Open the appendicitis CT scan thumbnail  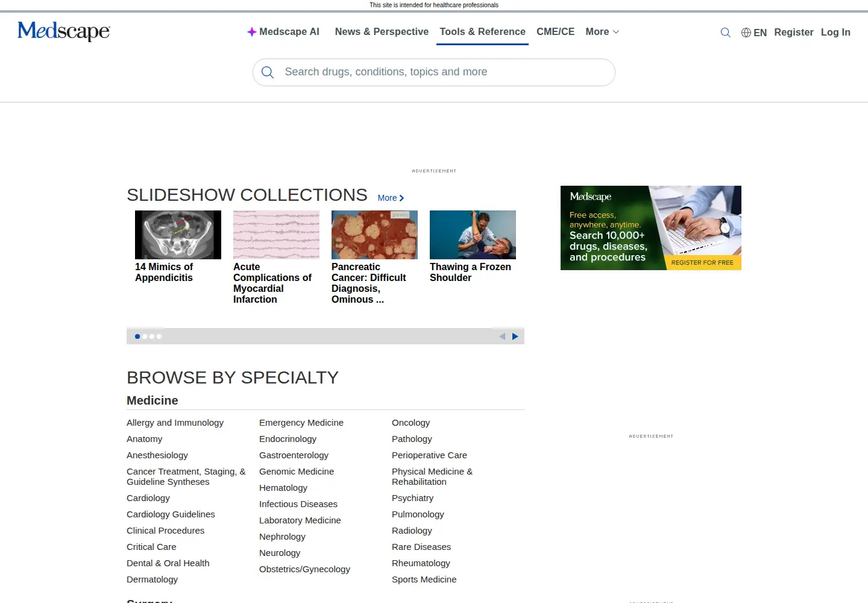(178, 235)
